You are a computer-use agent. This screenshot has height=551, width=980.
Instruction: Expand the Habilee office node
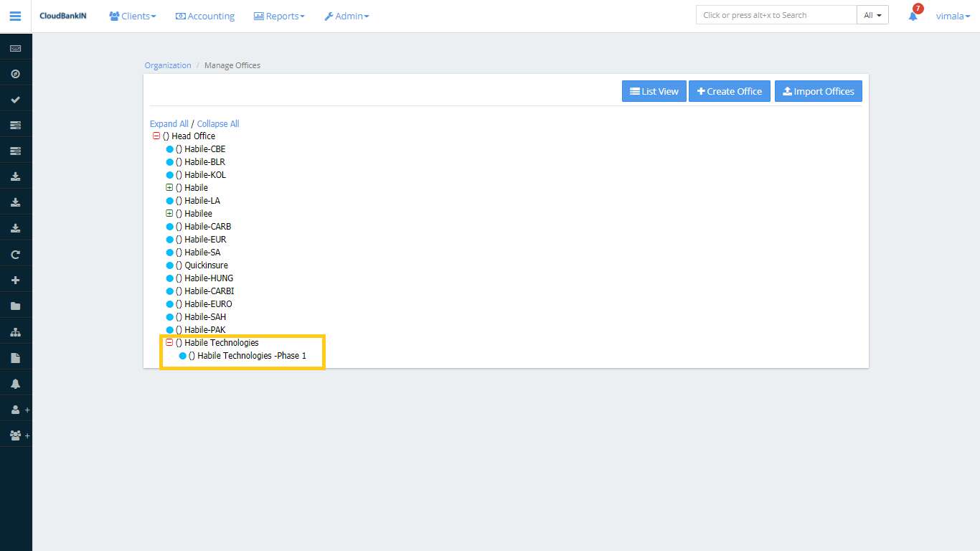169,213
